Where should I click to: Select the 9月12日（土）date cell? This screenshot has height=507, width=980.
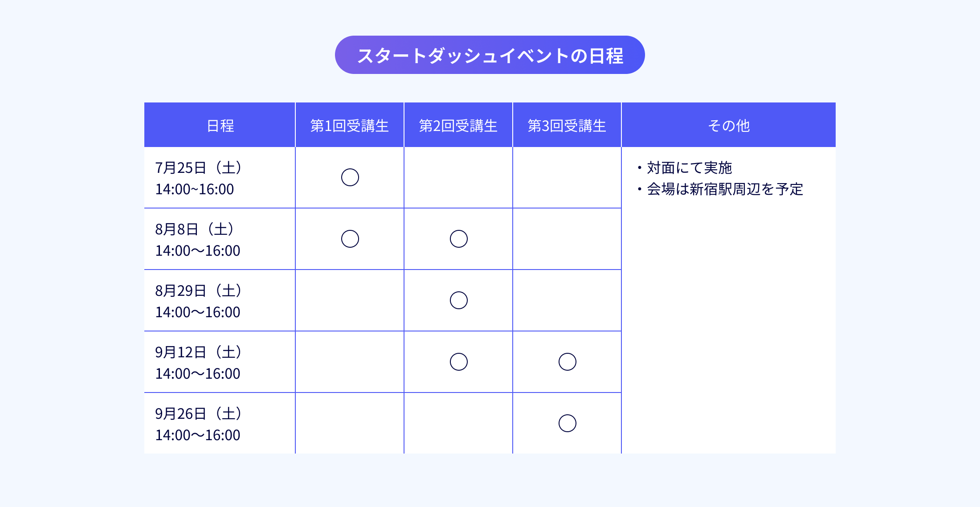(x=220, y=362)
